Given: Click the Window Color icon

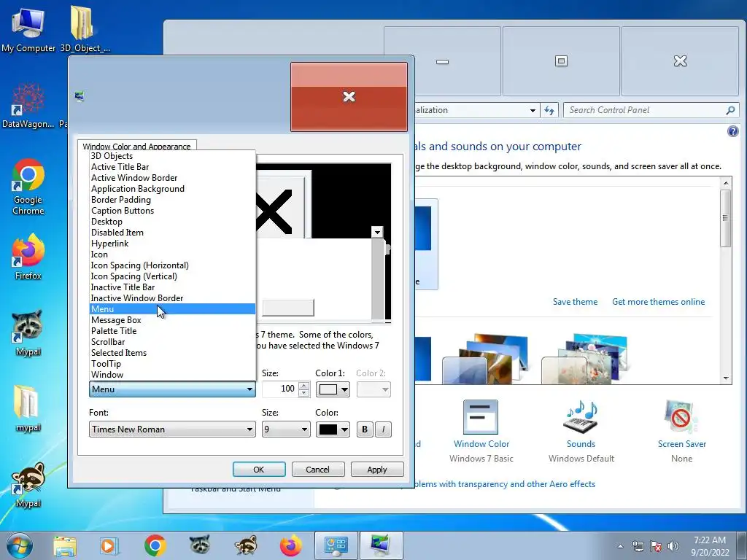Looking at the screenshot, I should [481, 417].
